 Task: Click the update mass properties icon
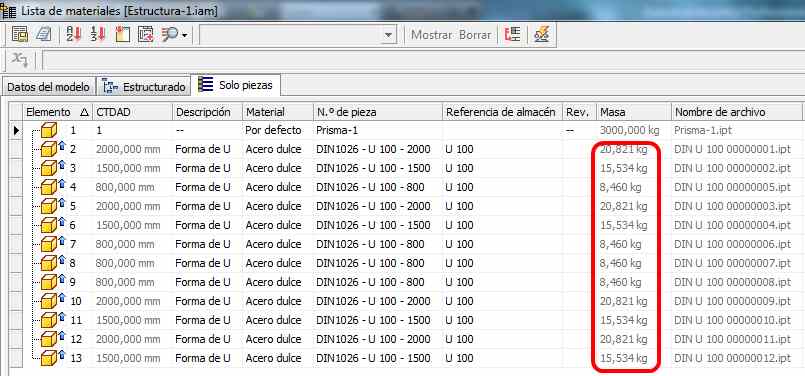click(x=541, y=35)
